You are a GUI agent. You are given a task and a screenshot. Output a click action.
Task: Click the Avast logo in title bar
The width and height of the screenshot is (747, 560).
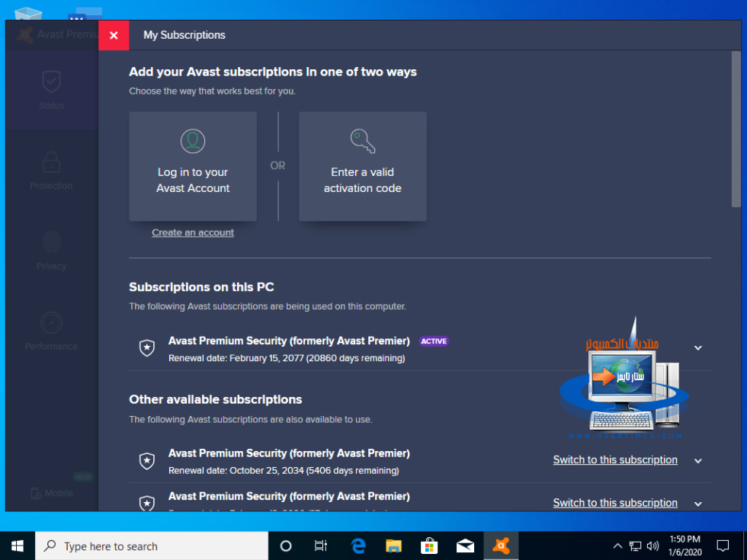[x=24, y=34]
